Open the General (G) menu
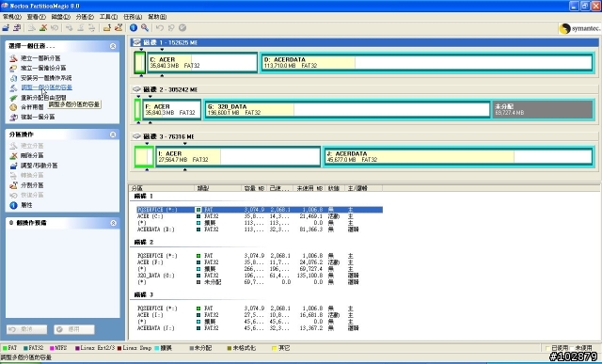The width and height of the screenshot is (602, 364). (12, 17)
